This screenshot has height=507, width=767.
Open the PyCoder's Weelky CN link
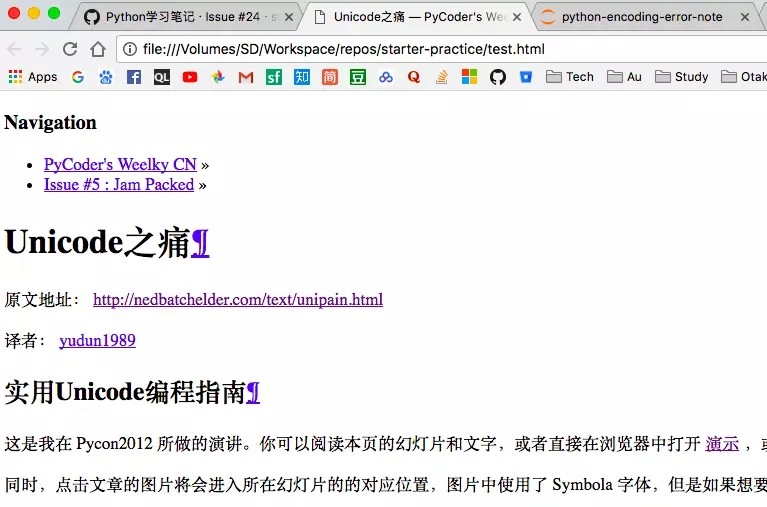tap(120, 165)
